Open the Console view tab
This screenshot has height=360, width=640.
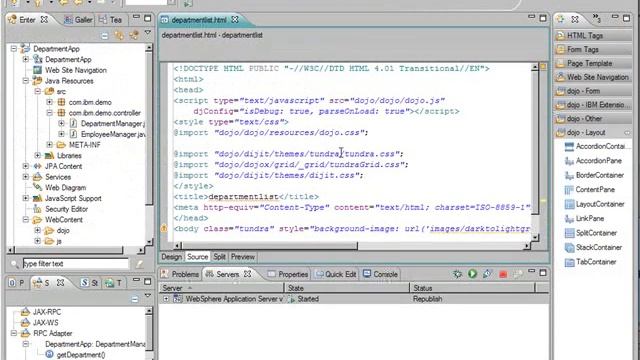coord(380,274)
